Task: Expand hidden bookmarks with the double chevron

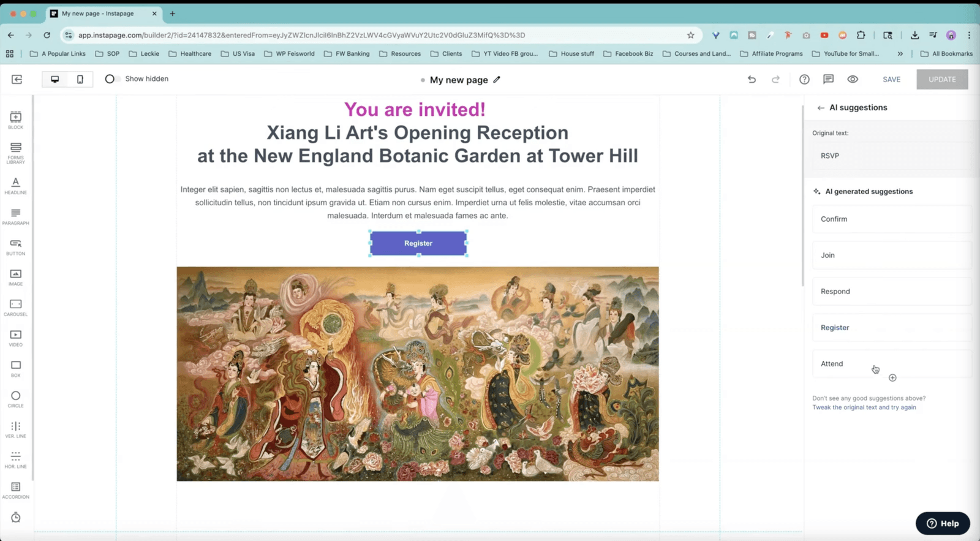Action: pyautogui.click(x=900, y=54)
